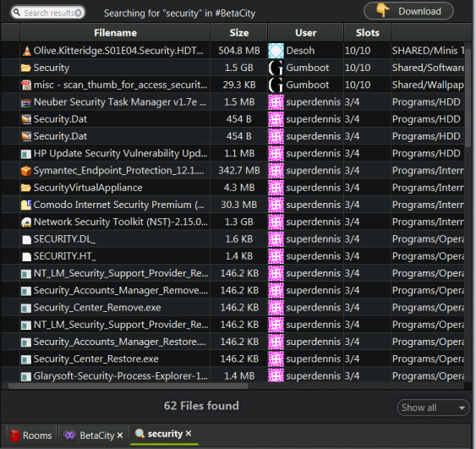The width and height of the screenshot is (476, 449).
Task: Click the Download button
Action: click(408, 11)
